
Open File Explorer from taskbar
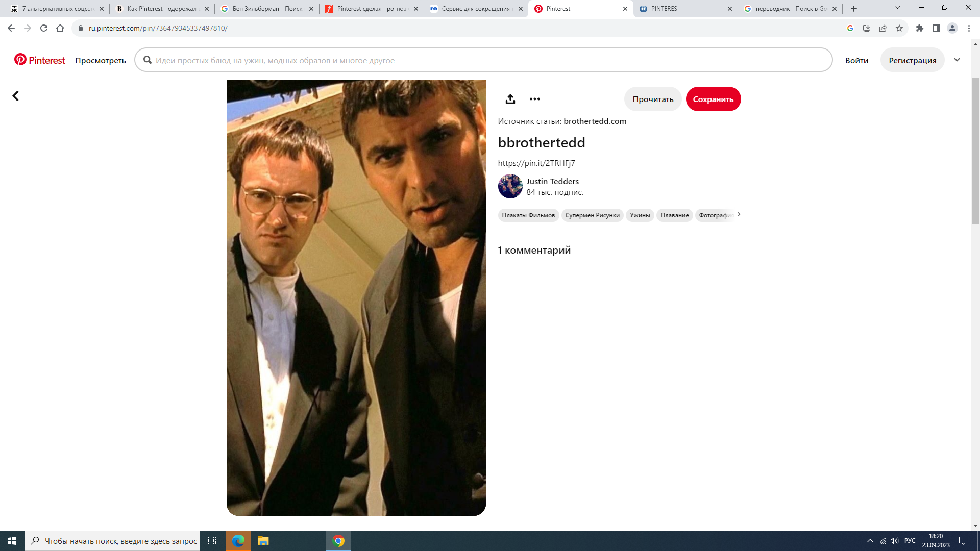tap(263, 541)
